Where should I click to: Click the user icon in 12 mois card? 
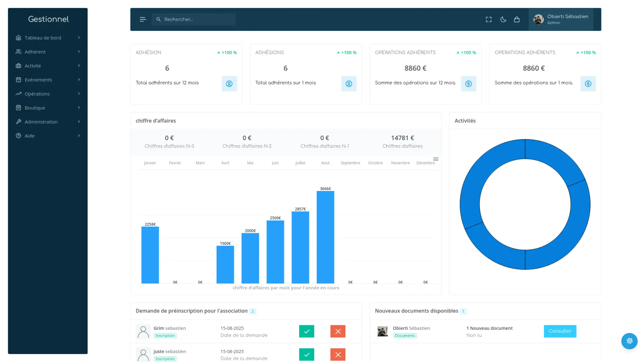229,84
